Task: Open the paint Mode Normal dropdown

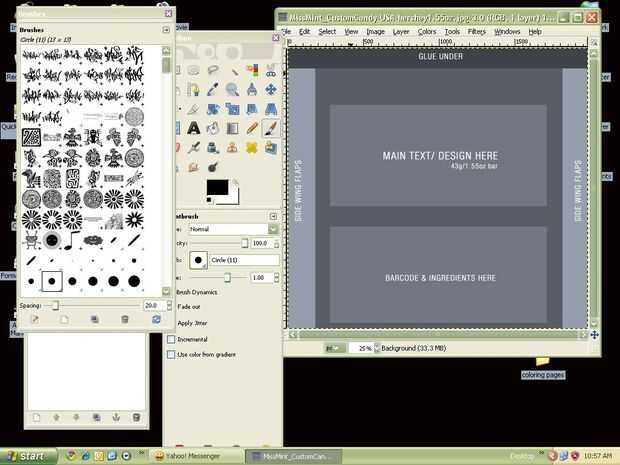Action: point(234,229)
